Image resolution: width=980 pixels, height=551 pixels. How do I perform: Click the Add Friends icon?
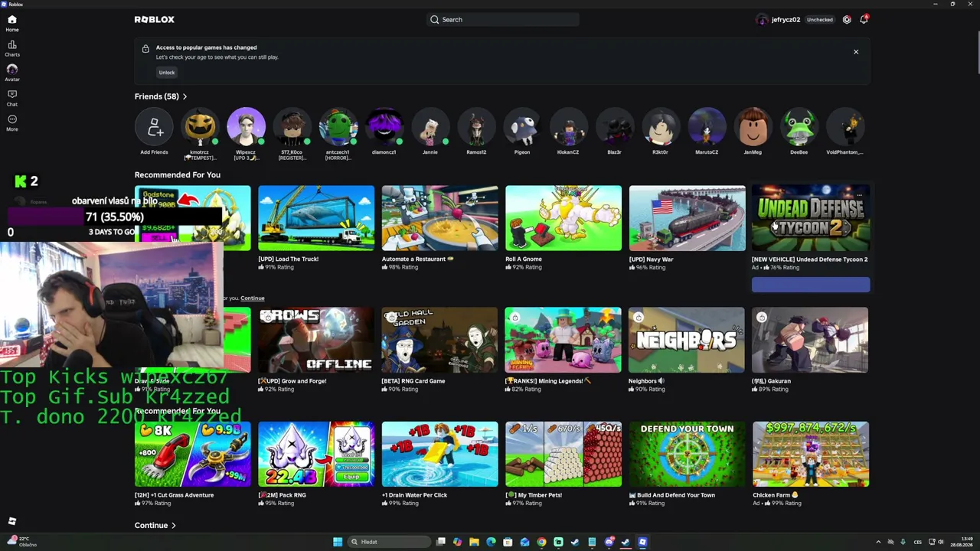point(154,128)
